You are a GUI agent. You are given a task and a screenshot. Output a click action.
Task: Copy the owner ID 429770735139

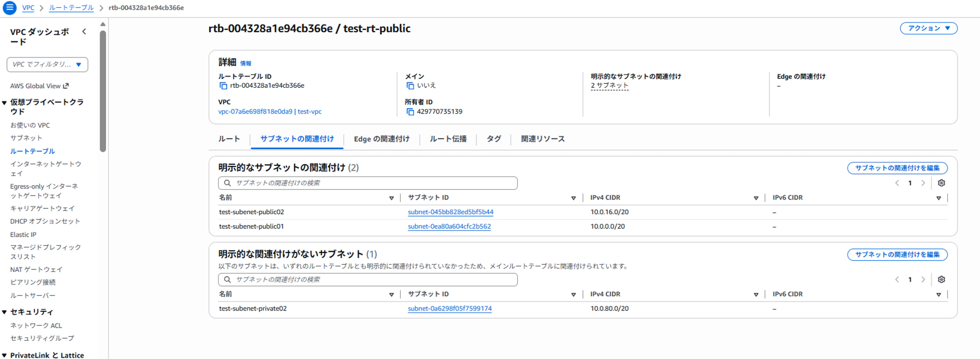(410, 112)
